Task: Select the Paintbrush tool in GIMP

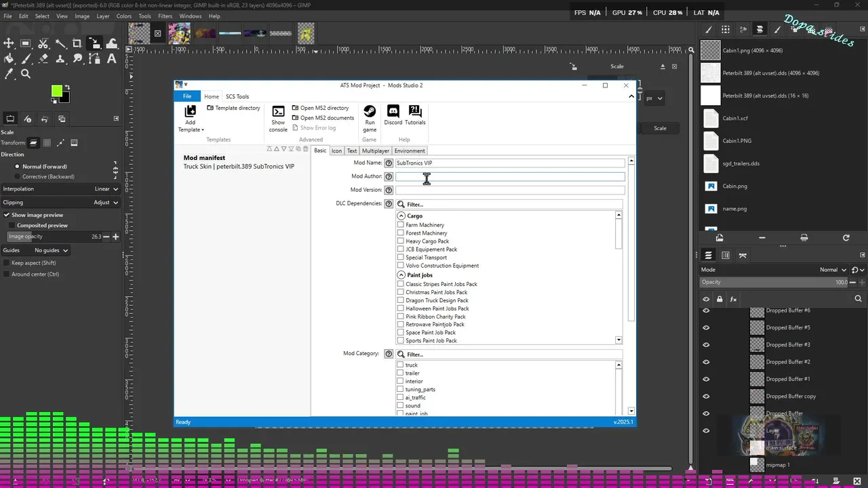Action: (26, 59)
